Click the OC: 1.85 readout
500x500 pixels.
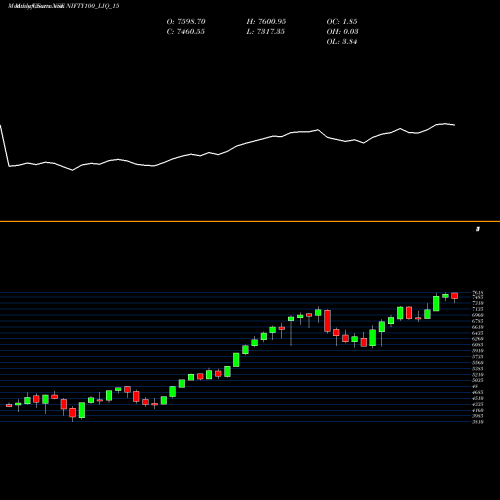(342, 22)
